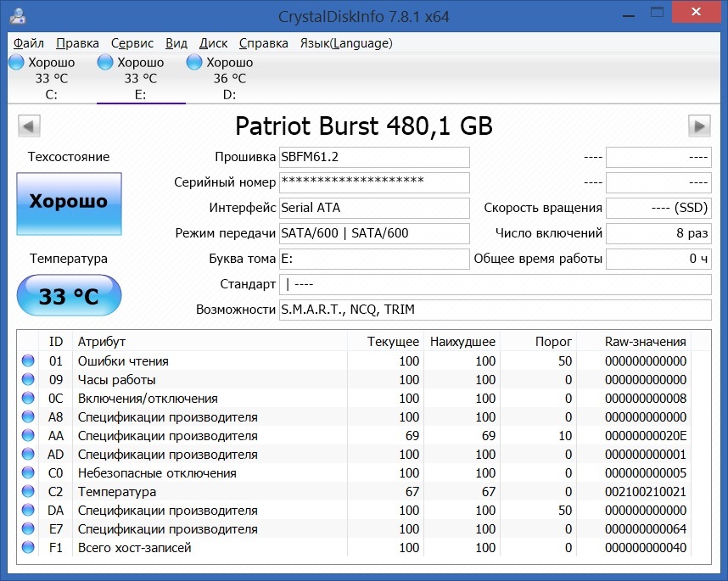Image resolution: width=728 pixels, height=581 pixels.
Task: Click the previous disk left arrow button
Action: coord(29,126)
